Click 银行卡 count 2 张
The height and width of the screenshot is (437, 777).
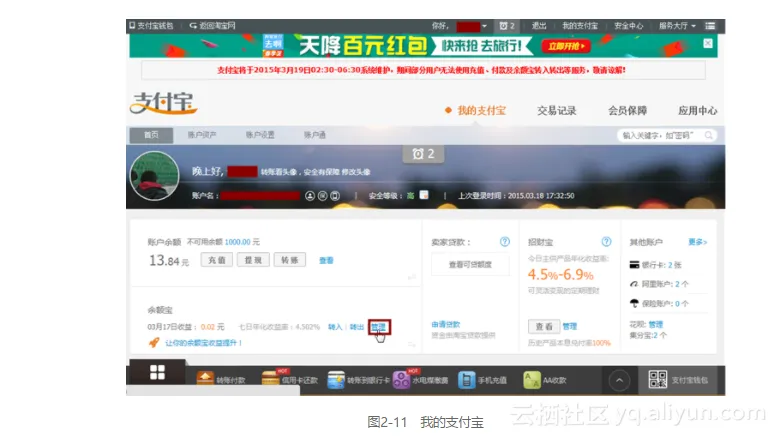point(674,265)
